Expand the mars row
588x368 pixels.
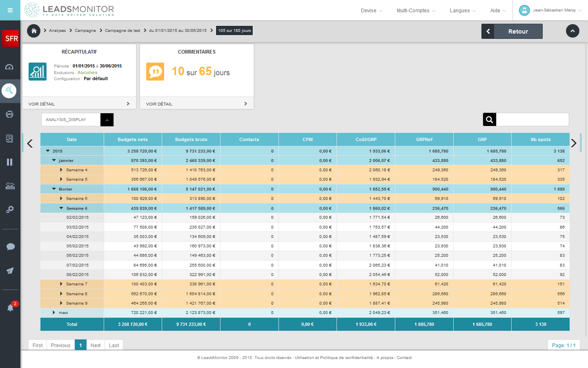pos(54,312)
